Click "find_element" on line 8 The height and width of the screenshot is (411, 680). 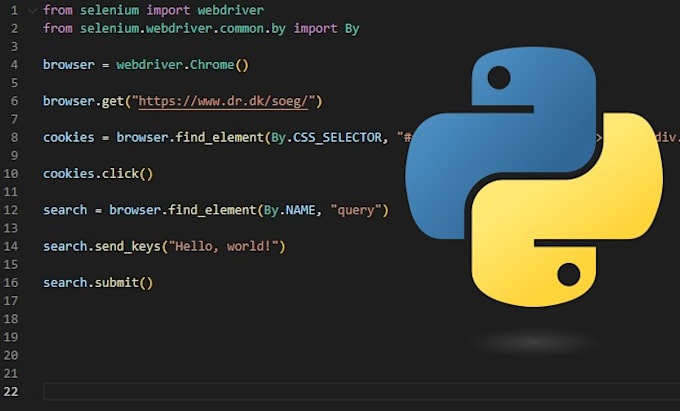pyautogui.click(x=219, y=138)
